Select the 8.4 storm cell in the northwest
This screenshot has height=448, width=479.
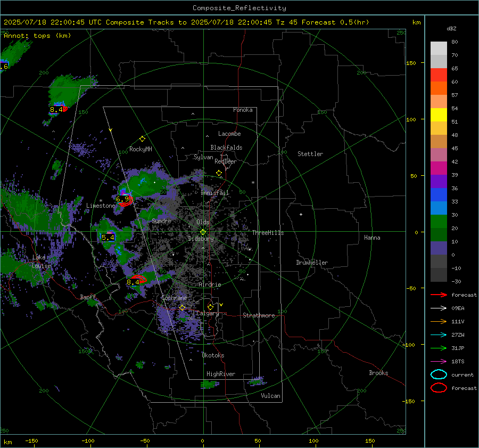click(x=57, y=109)
